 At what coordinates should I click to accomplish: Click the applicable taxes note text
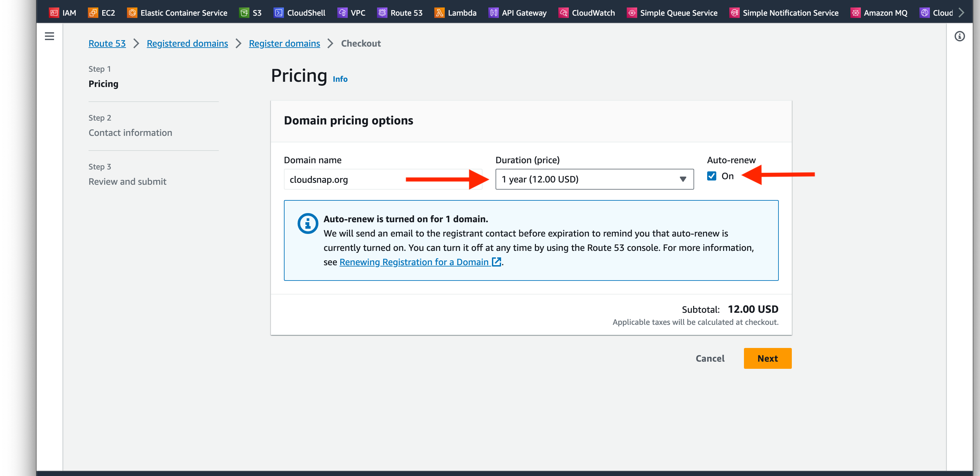pyautogui.click(x=695, y=322)
